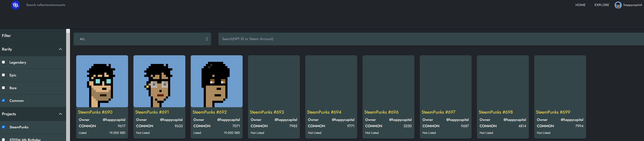The width and height of the screenshot is (644, 141).
Task: Open the ALL listing dropdown
Action: point(142,39)
